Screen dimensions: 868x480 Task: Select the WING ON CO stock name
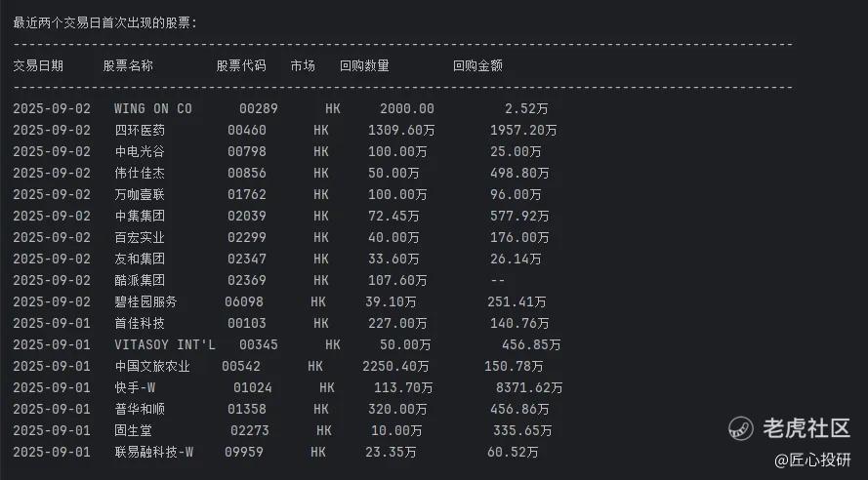click(153, 108)
